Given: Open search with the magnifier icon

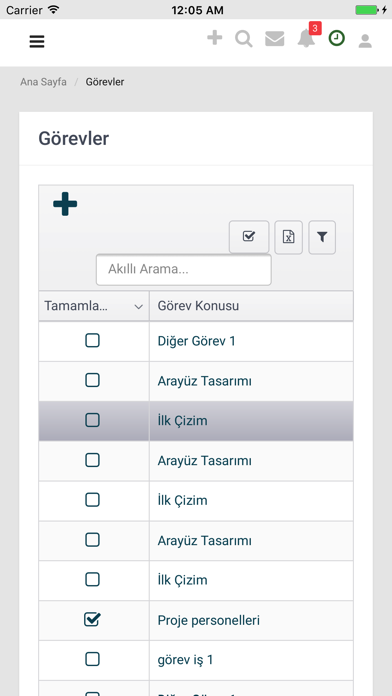Looking at the screenshot, I should click(244, 39).
